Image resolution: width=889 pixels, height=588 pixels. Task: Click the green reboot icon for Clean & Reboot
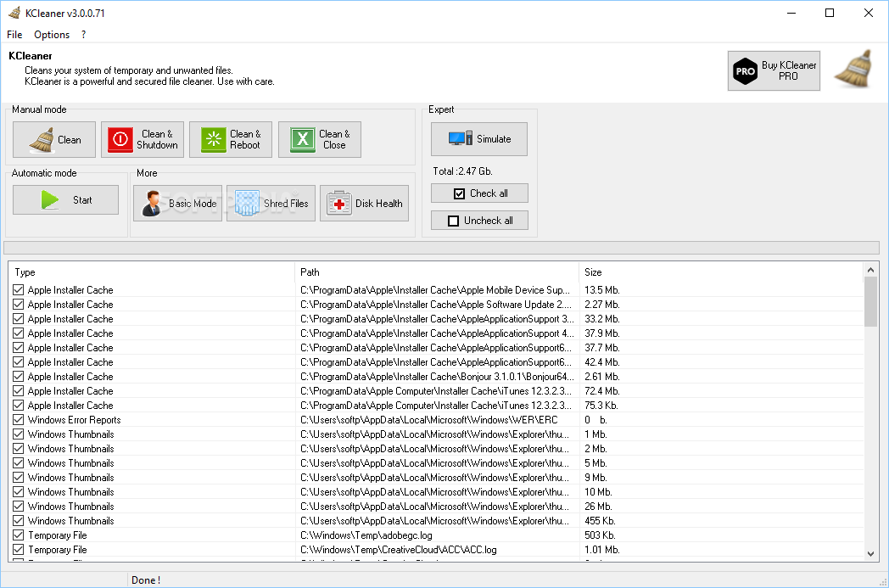tap(213, 139)
